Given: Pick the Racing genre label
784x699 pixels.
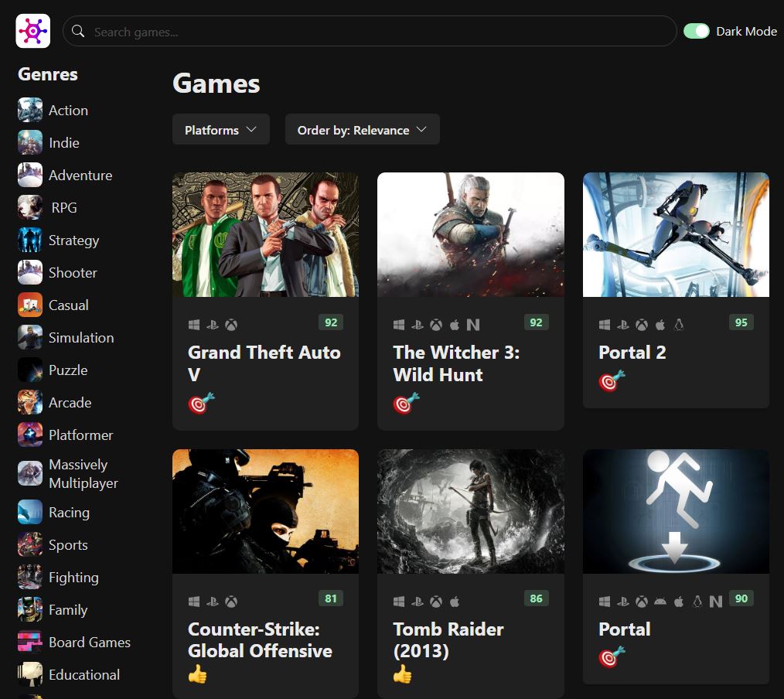Looking at the screenshot, I should (70, 513).
